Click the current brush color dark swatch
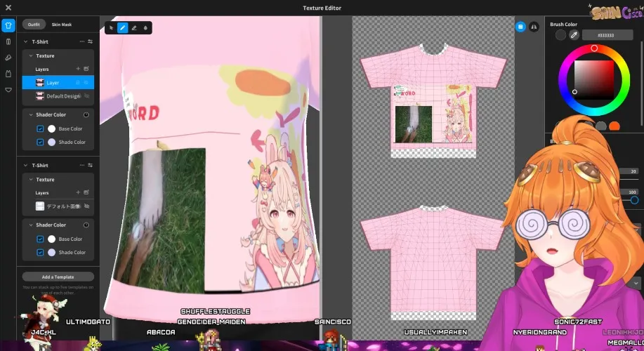Screen dimensions: 644x351 click(x=560, y=35)
